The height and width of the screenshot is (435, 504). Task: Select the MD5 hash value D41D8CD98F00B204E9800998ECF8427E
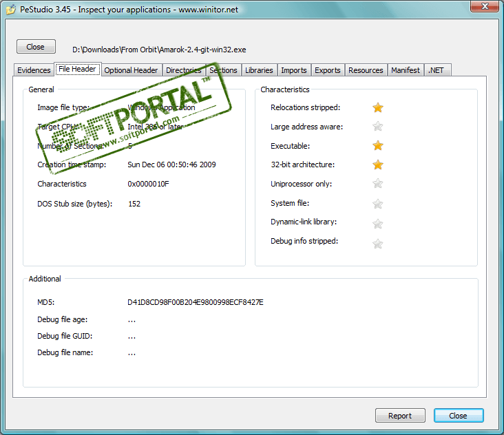coord(196,302)
